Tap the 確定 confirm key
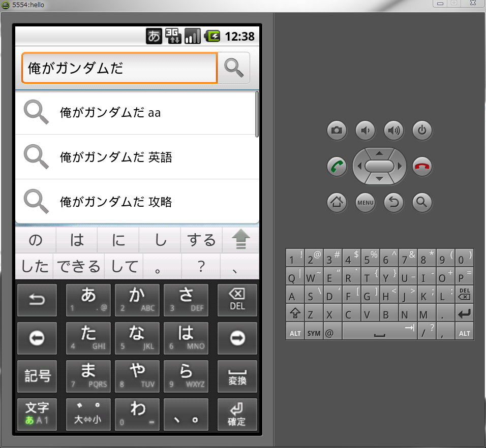 [237, 414]
